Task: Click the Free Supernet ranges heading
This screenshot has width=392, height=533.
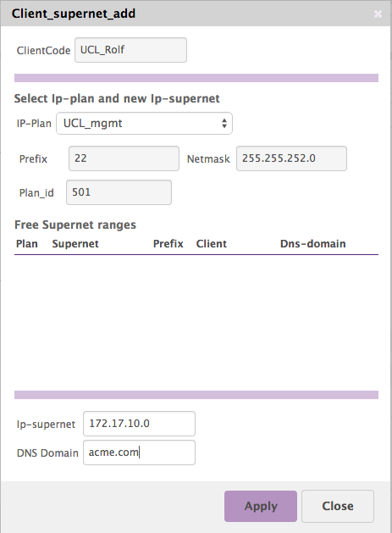Action: (x=75, y=225)
